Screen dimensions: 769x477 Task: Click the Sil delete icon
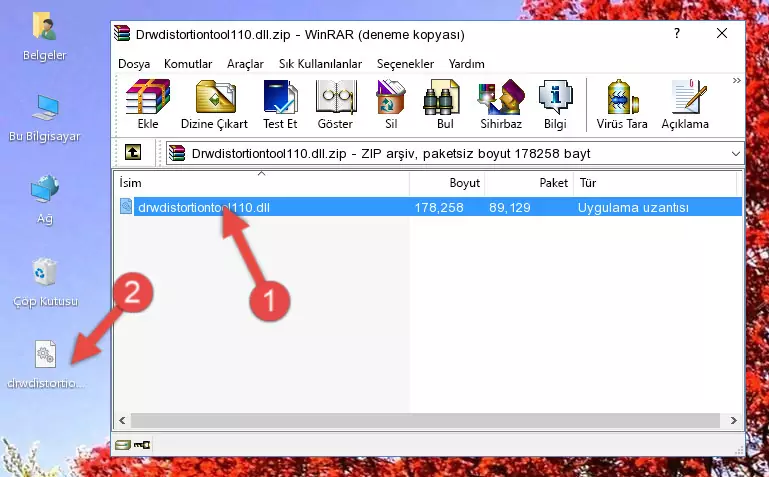[x=391, y=104]
